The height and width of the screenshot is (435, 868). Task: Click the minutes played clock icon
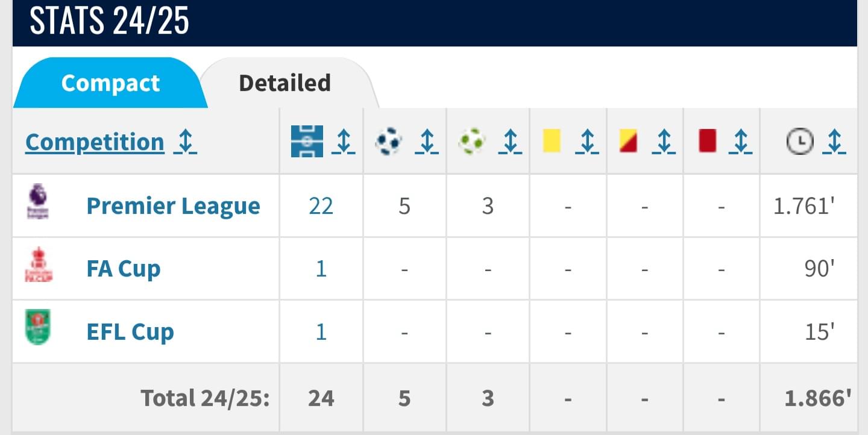(800, 142)
